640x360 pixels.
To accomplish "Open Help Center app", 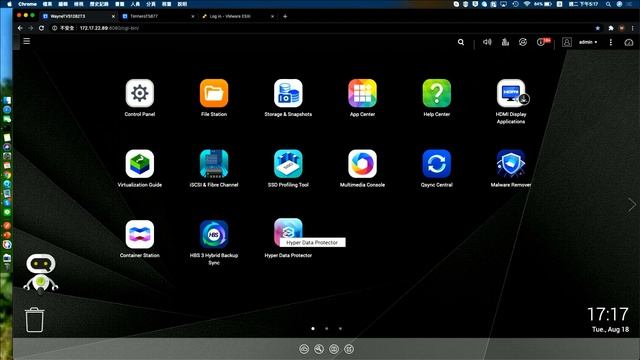I will (x=437, y=93).
